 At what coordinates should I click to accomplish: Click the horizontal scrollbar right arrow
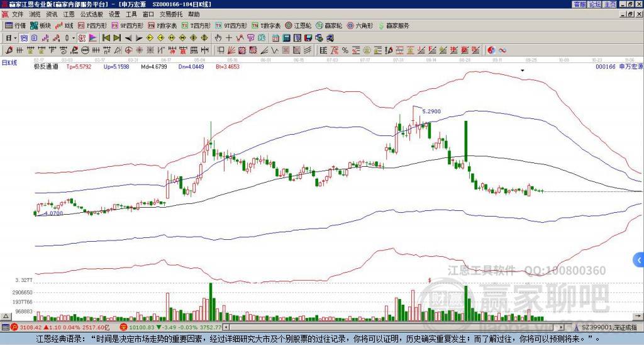click(561, 327)
